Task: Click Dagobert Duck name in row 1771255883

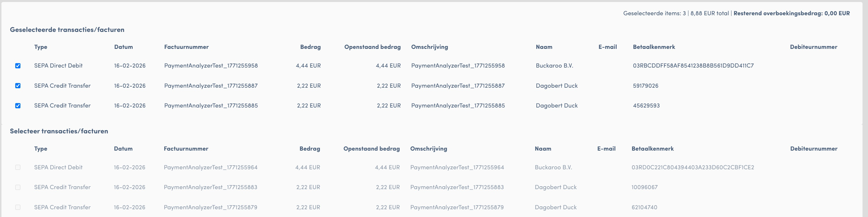Action: click(x=556, y=187)
